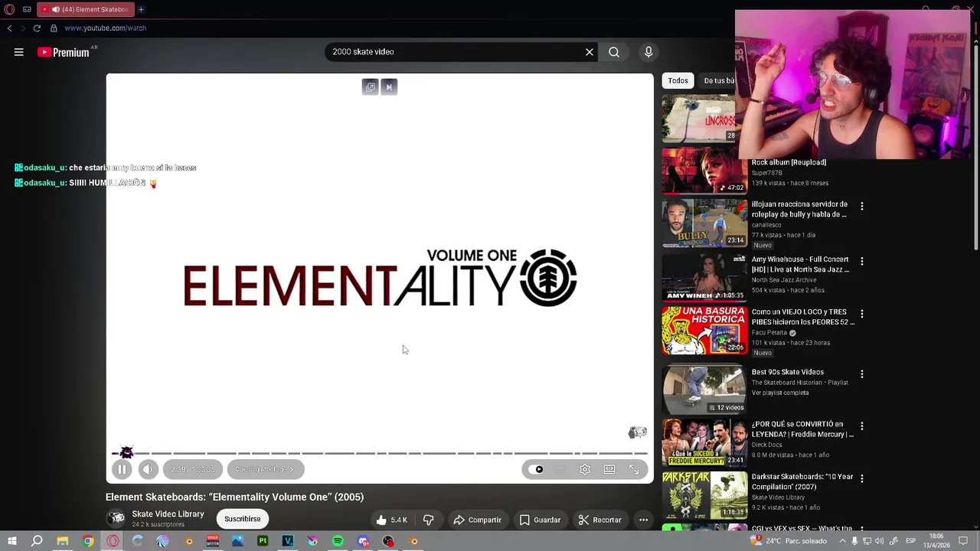Run search with magnifying glass button

[614, 52]
